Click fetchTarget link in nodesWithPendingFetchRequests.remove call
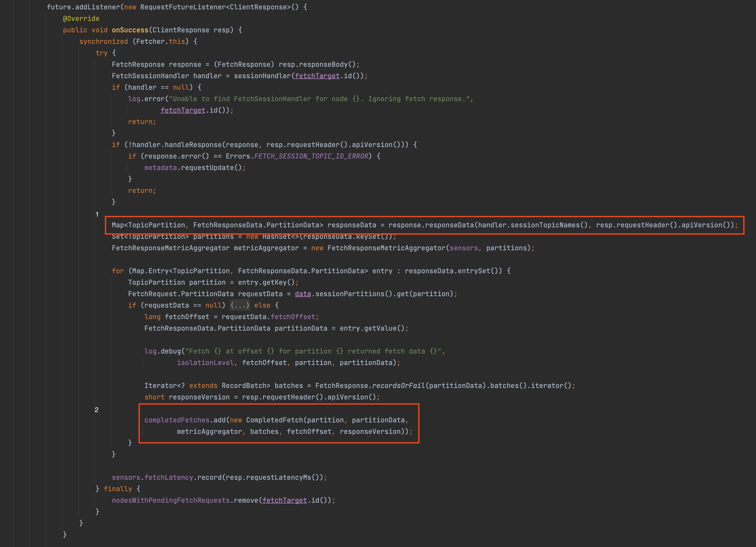The width and height of the screenshot is (756, 547). pos(284,500)
